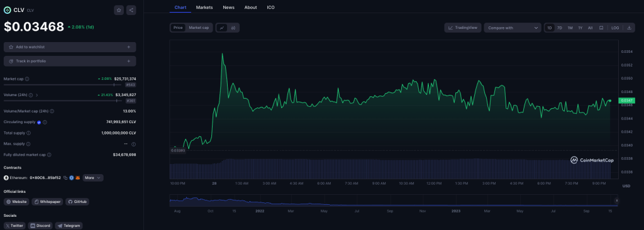
Task: Show Fully diluted market cap info icon
Action: (49, 155)
